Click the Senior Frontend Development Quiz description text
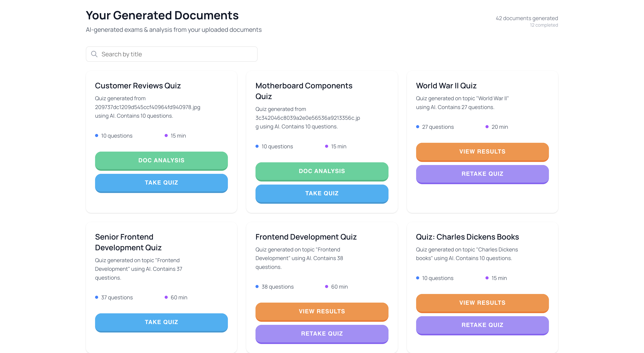644x353 pixels. (x=139, y=269)
